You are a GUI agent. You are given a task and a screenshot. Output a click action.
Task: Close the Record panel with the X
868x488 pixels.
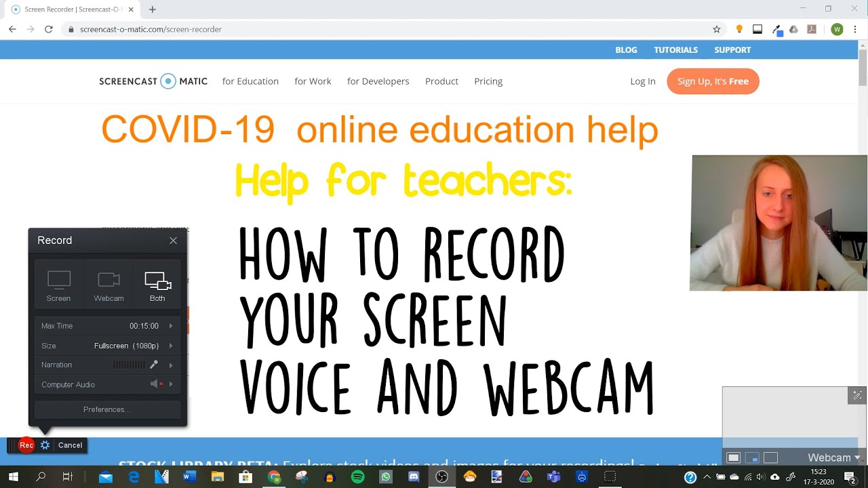click(174, 241)
